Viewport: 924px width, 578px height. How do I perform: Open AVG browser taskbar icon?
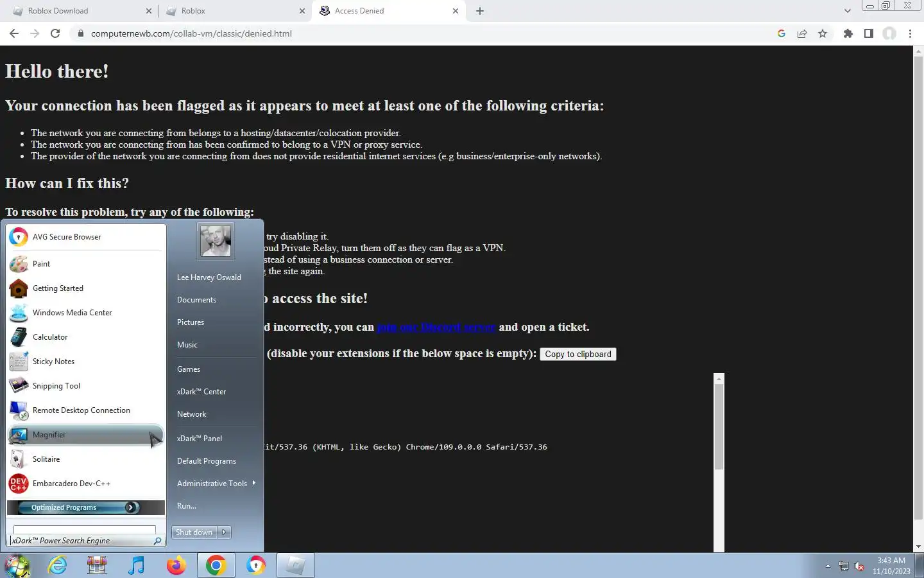(x=255, y=566)
